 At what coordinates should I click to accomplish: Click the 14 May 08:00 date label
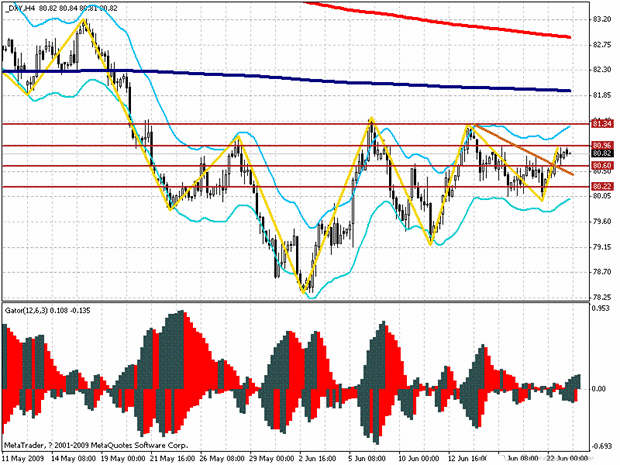pos(74,459)
